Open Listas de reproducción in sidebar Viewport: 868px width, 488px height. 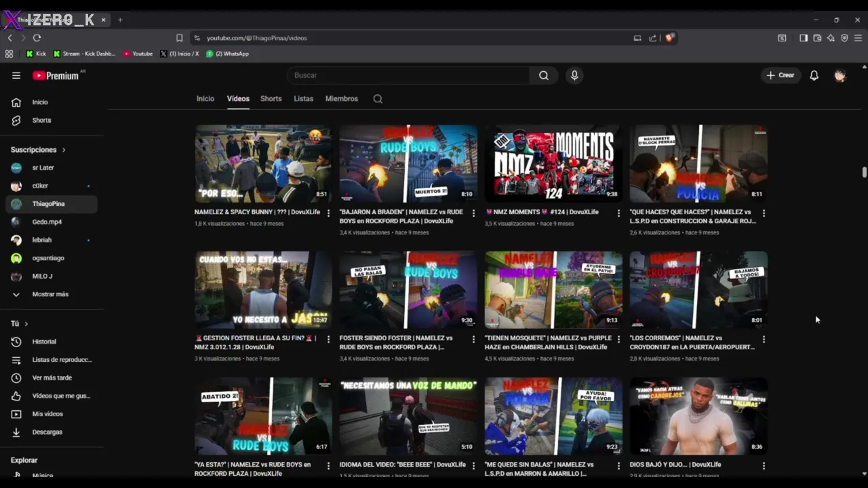pyautogui.click(x=52, y=360)
